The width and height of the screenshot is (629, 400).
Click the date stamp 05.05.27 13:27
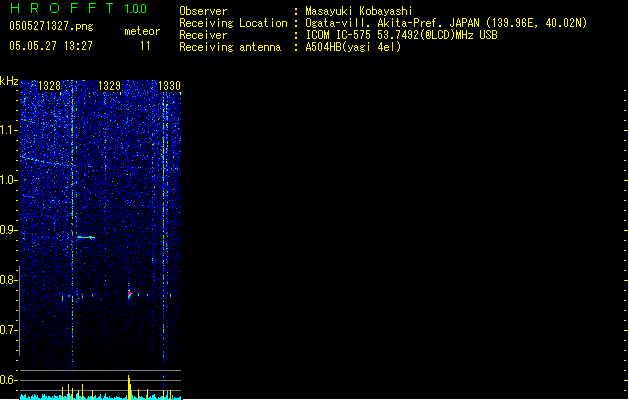point(51,46)
